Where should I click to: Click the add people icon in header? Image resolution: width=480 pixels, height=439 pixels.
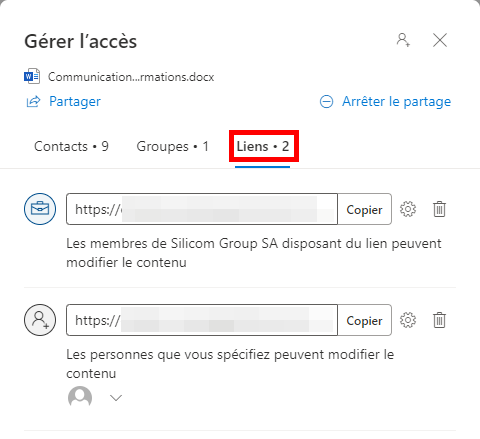tap(403, 40)
